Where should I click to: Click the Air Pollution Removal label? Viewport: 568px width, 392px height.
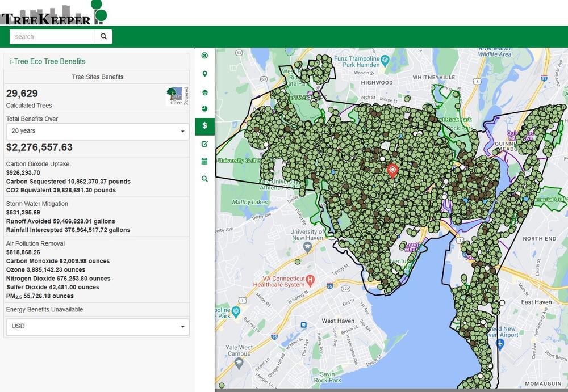35,243
